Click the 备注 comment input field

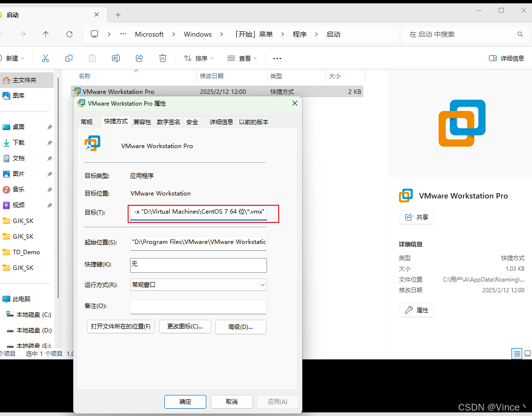click(x=199, y=307)
